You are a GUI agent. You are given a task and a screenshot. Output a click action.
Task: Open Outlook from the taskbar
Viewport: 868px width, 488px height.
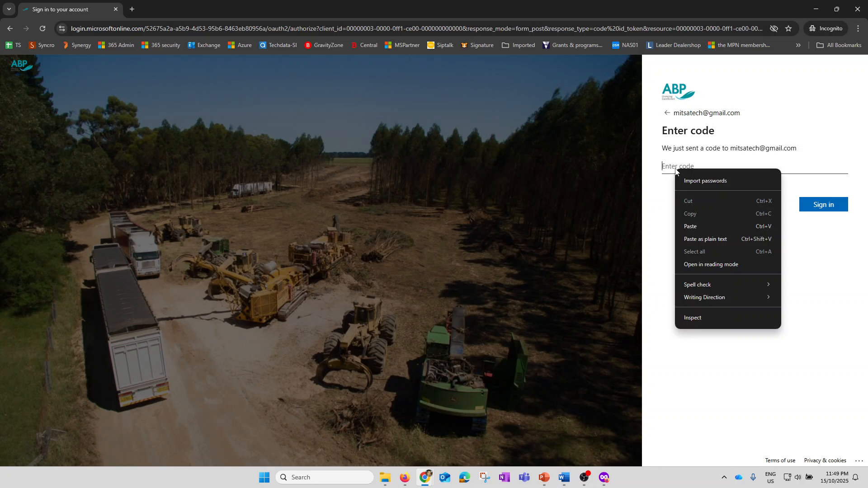[445, 478]
